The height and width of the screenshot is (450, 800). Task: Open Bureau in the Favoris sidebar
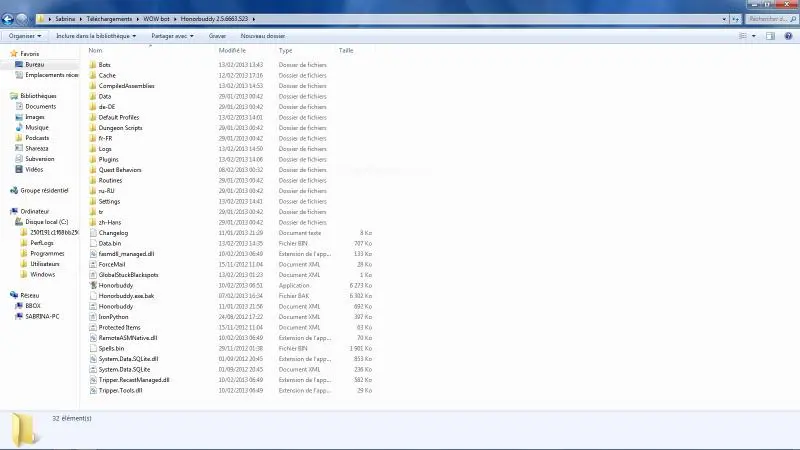point(34,64)
